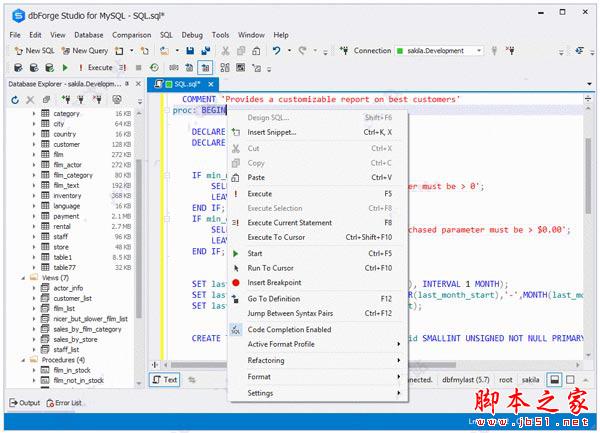Screen dimensions: 600x433
Task: Open the Tools menu
Action: point(220,35)
